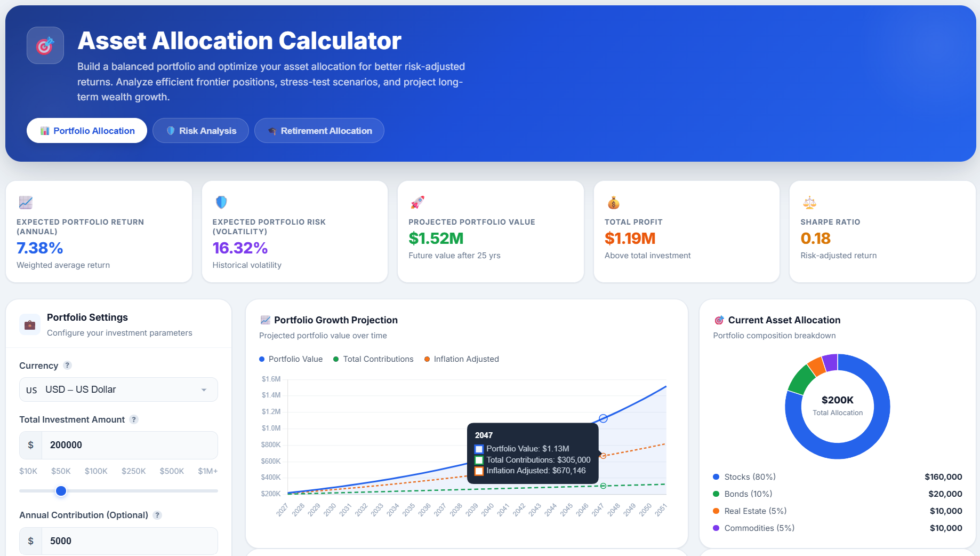Click the money bag icon on Total Profit card
Screen dimensions: 980x556
(613, 202)
